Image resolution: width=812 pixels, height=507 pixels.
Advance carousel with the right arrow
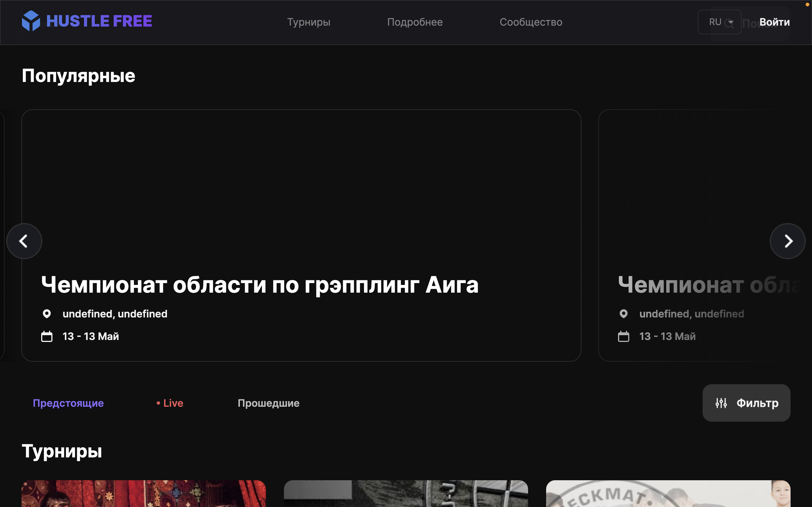coord(787,241)
